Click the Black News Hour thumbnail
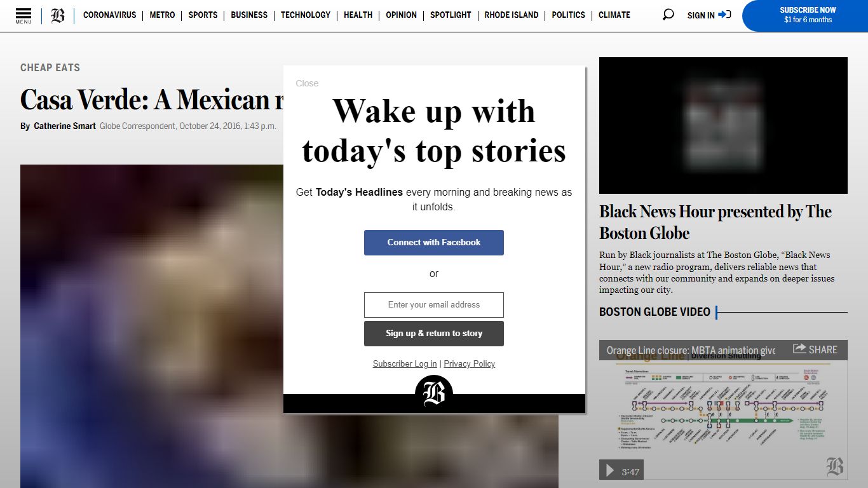This screenshot has height=488, width=868. coord(723,125)
